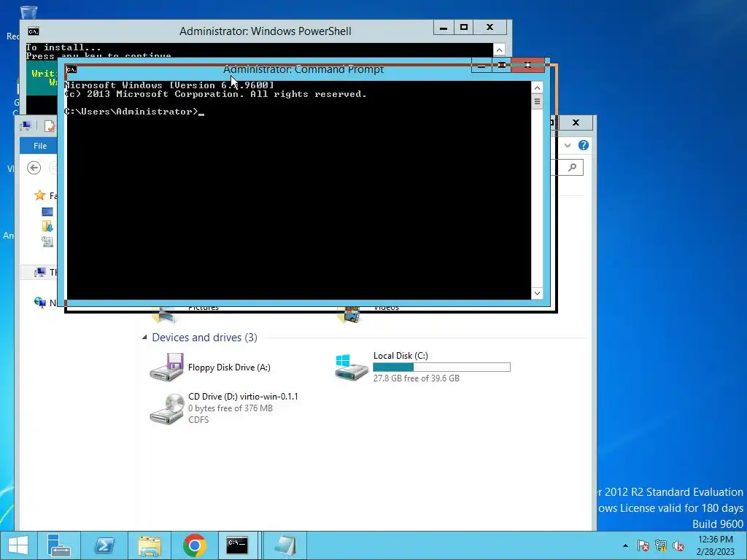Go back with the Explorer back arrow
Screen dimensions: 747x560
click(34, 168)
